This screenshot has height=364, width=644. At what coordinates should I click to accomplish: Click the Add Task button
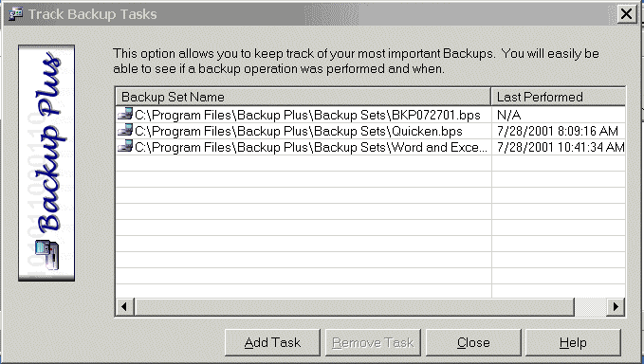[x=272, y=342]
